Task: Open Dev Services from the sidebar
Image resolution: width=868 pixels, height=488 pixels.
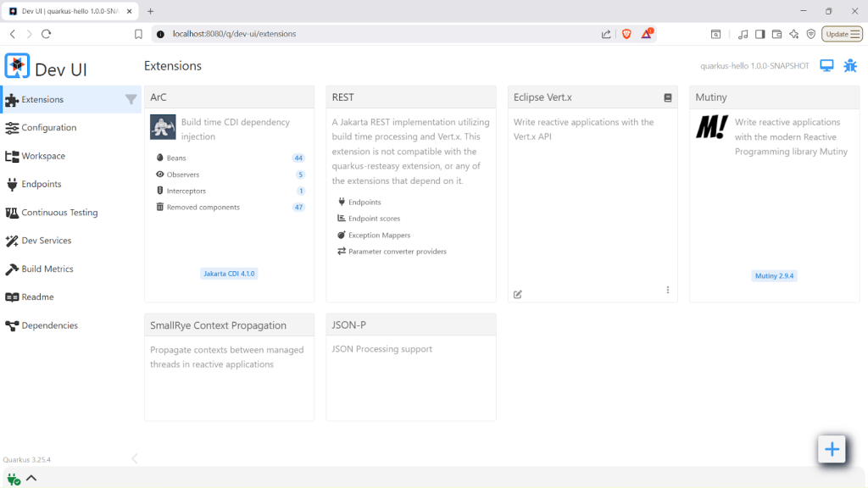Action: coord(46,241)
